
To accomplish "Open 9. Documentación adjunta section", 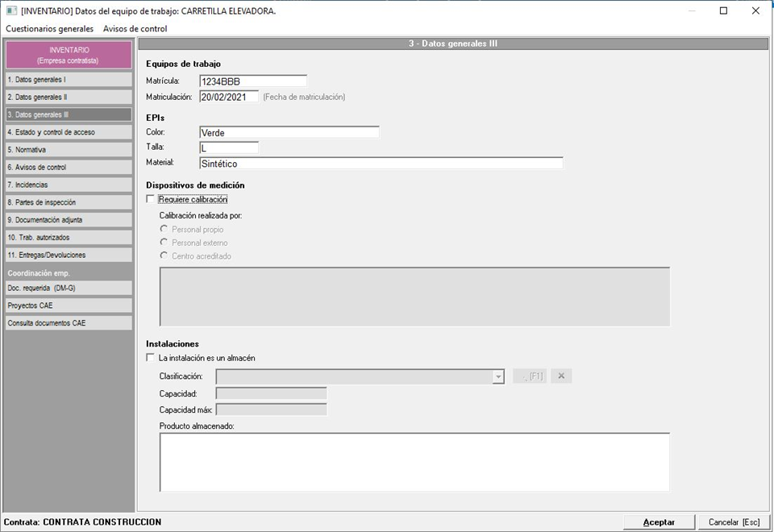I will pos(68,220).
